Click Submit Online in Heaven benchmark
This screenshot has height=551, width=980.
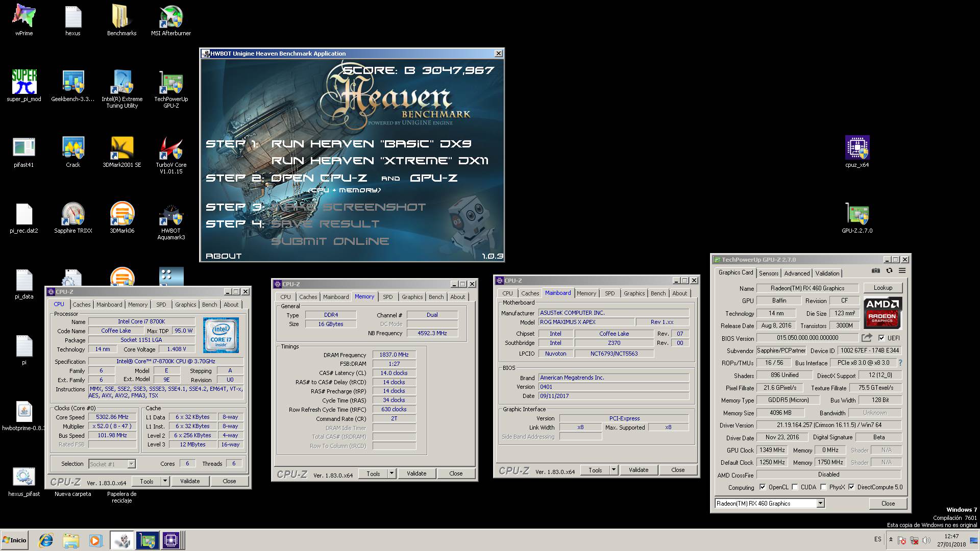[x=330, y=241]
